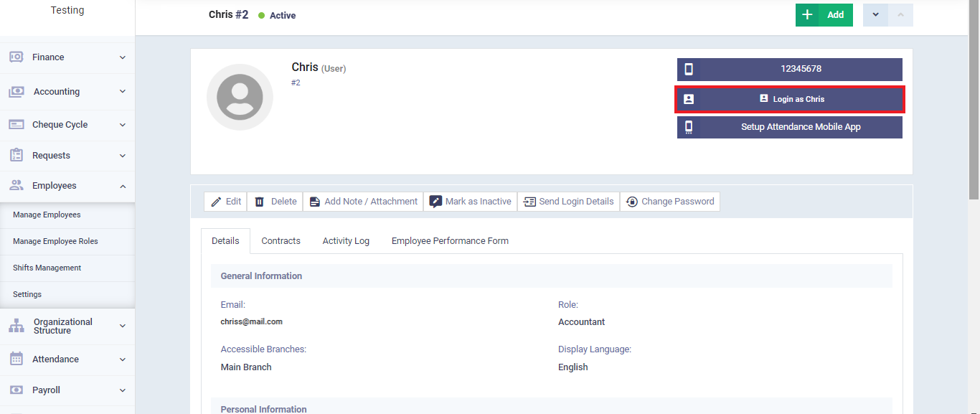The image size is (980, 414).
Task: Click the chriss@mail.com email text
Action: tap(251, 322)
